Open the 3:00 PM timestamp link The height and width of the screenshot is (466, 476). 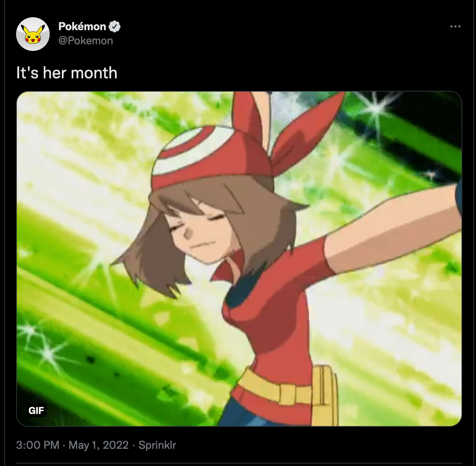pyautogui.click(x=38, y=445)
